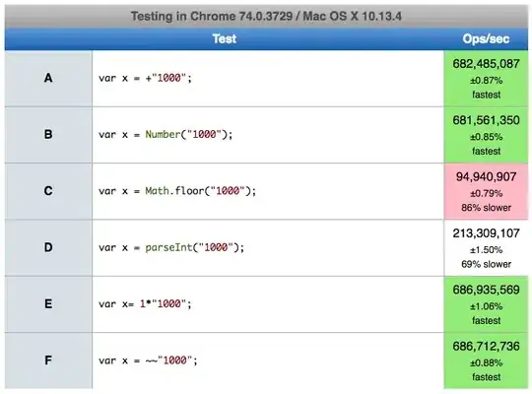Select the row label F
Image resolution: width=532 pixels, height=394 pixels.
(48, 361)
